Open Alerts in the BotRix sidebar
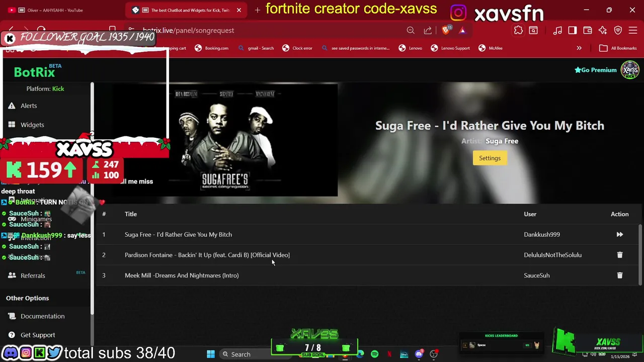Screen dimensions: 644x362 pos(29,106)
